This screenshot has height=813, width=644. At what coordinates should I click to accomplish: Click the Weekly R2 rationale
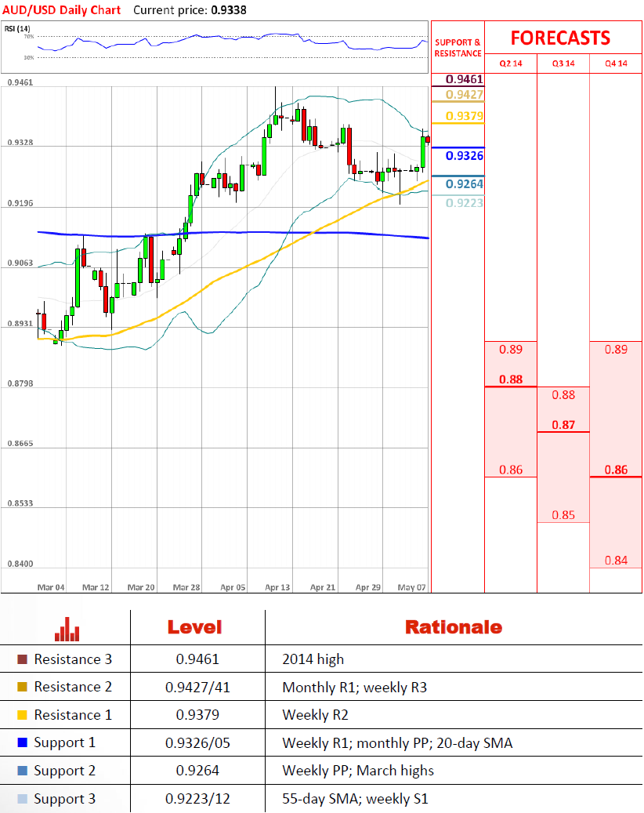point(315,715)
